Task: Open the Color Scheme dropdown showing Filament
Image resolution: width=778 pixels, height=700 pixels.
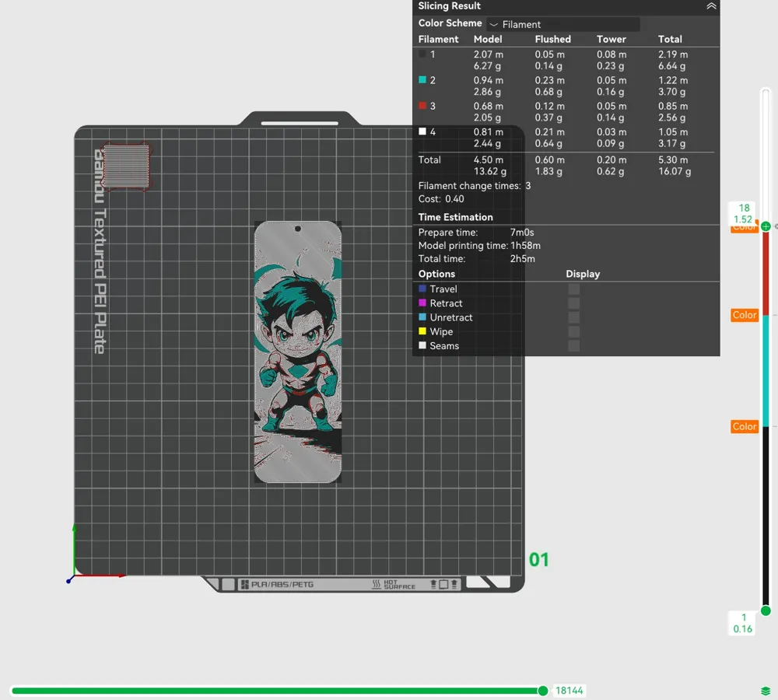Action: (562, 24)
